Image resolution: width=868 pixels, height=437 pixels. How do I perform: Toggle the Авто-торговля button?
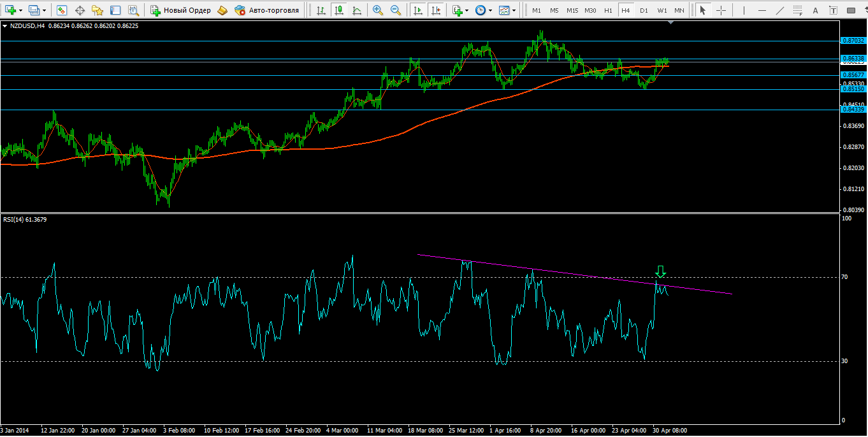point(267,10)
